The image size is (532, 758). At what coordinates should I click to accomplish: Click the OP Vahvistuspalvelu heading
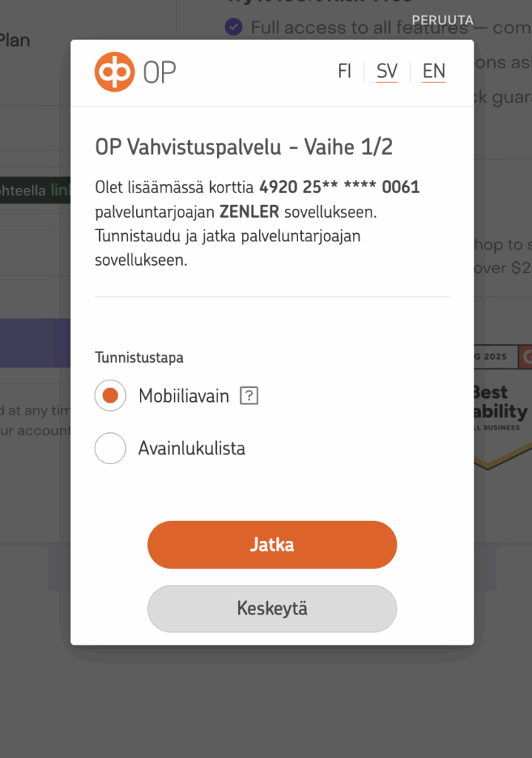(243, 147)
